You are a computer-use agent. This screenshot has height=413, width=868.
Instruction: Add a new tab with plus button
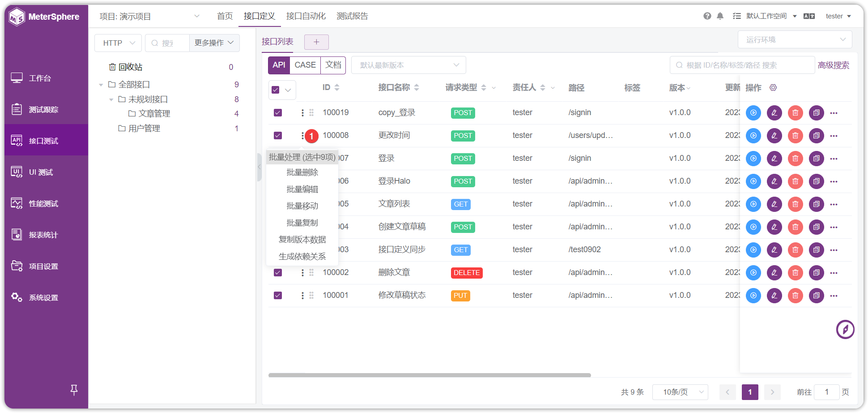[316, 42]
